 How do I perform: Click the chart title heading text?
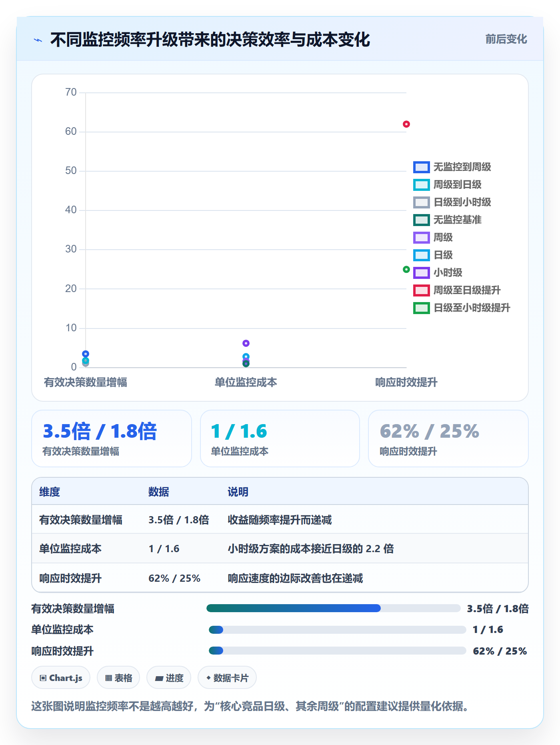click(210, 40)
